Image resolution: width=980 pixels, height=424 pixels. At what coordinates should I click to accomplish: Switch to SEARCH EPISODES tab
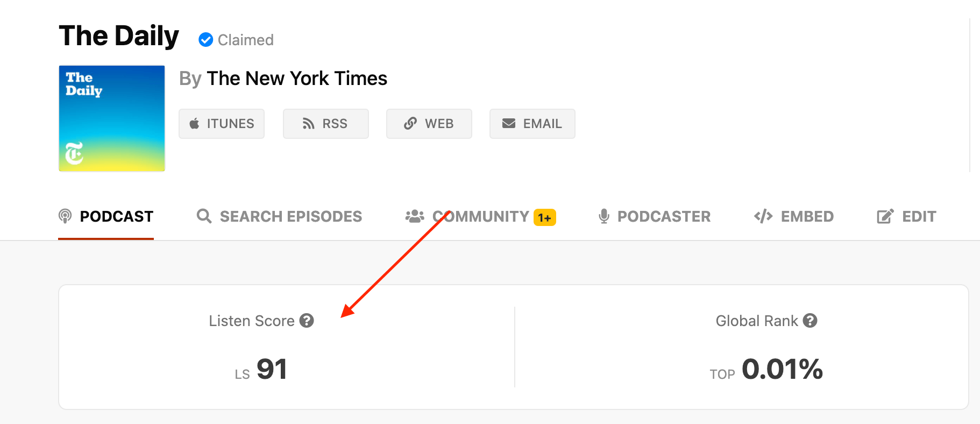[x=279, y=216]
